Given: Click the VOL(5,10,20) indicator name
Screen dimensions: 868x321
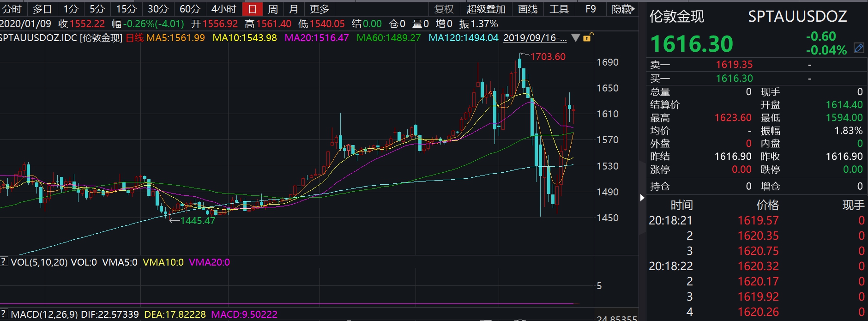Looking at the screenshot, I should click(39, 262).
